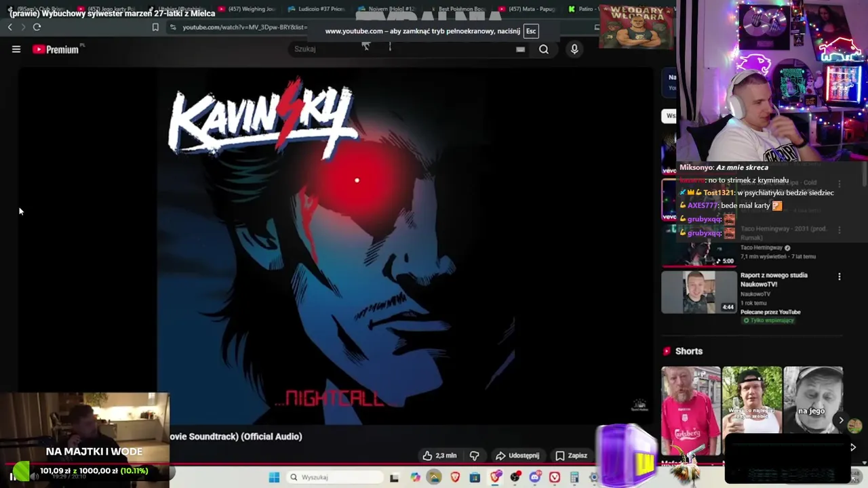This screenshot has width=868, height=488.
Task: Switch to the Best Pokémon Boo browser tab
Action: click(x=457, y=9)
